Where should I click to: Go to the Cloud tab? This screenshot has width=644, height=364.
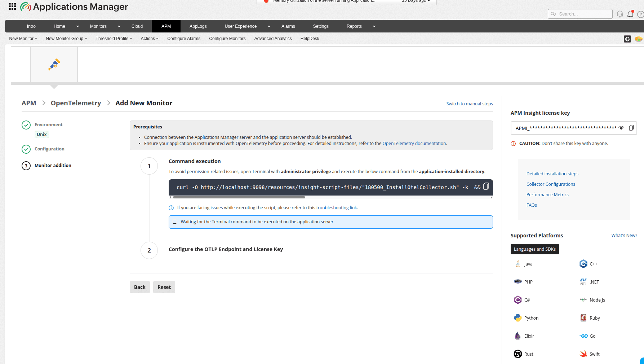click(x=137, y=26)
